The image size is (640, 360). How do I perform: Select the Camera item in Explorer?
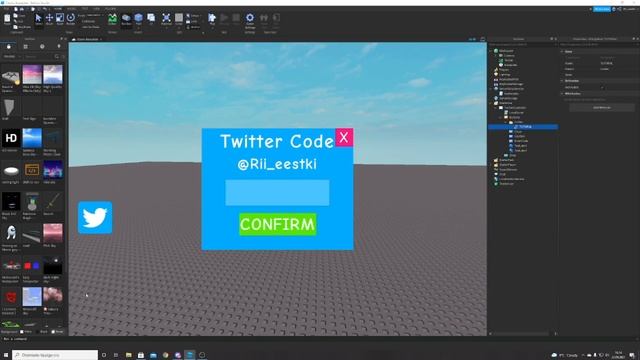(509, 56)
